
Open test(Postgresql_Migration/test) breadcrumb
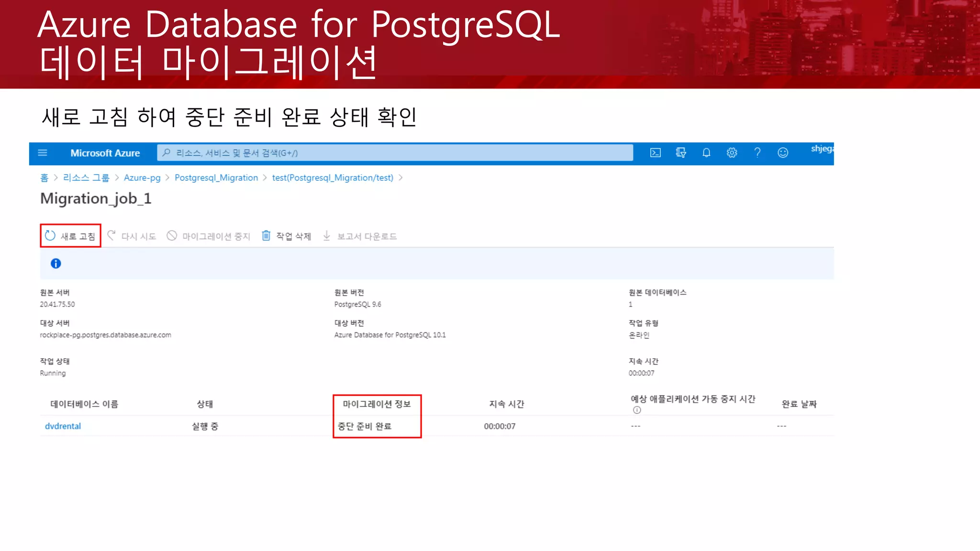[333, 178]
